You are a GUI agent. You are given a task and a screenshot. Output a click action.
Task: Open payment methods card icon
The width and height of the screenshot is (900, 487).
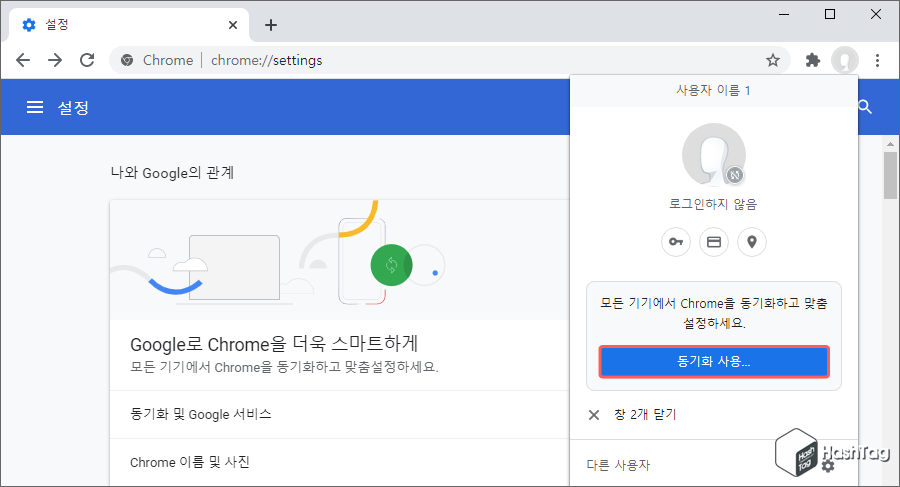(714, 242)
